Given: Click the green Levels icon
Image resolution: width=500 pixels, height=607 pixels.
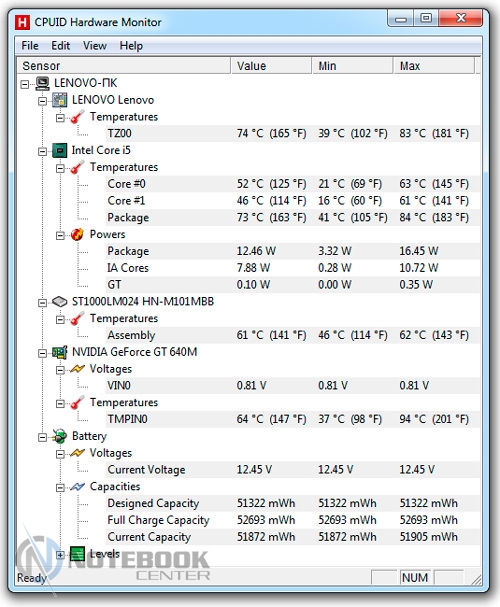Looking at the screenshot, I should (77, 554).
